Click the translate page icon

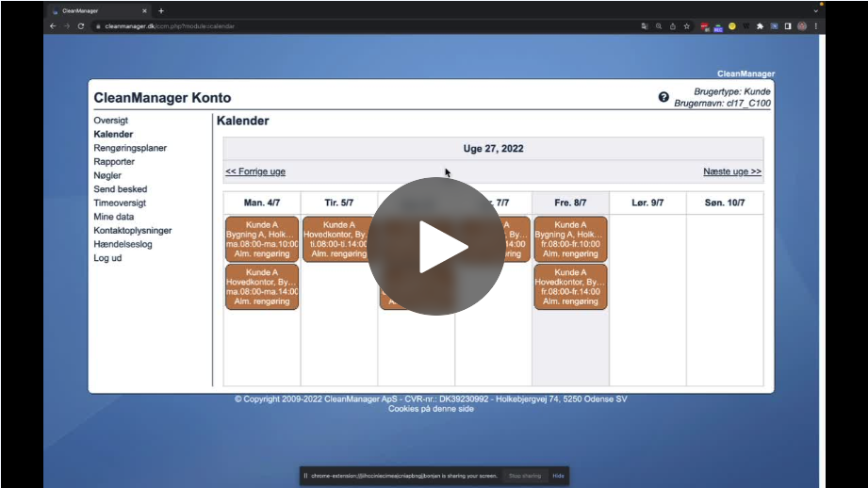coord(645,26)
